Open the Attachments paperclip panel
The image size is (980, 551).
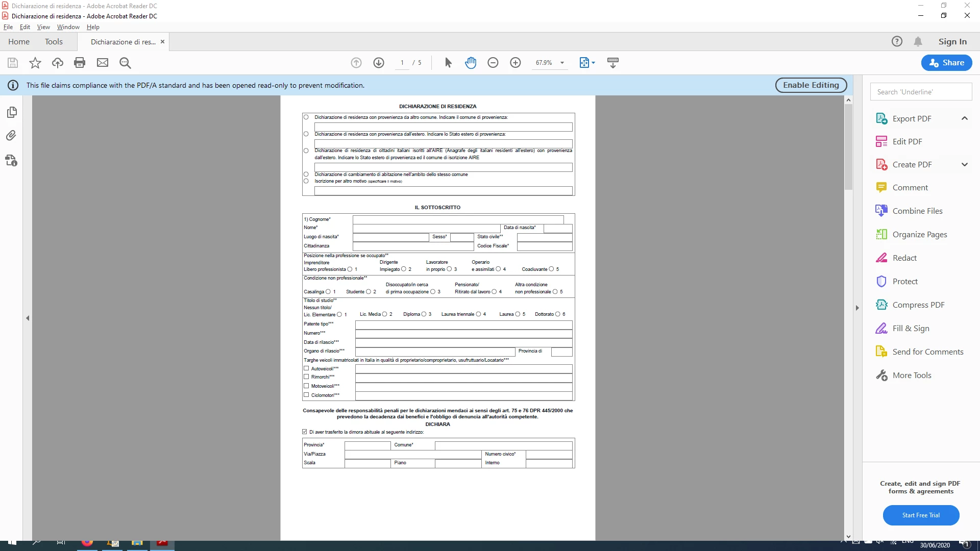click(11, 136)
